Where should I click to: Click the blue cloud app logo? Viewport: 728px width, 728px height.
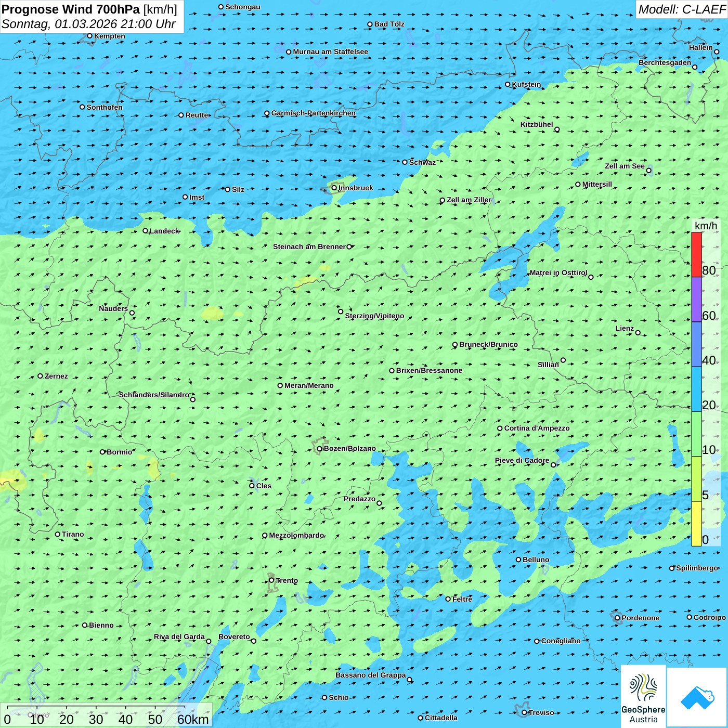click(x=697, y=697)
